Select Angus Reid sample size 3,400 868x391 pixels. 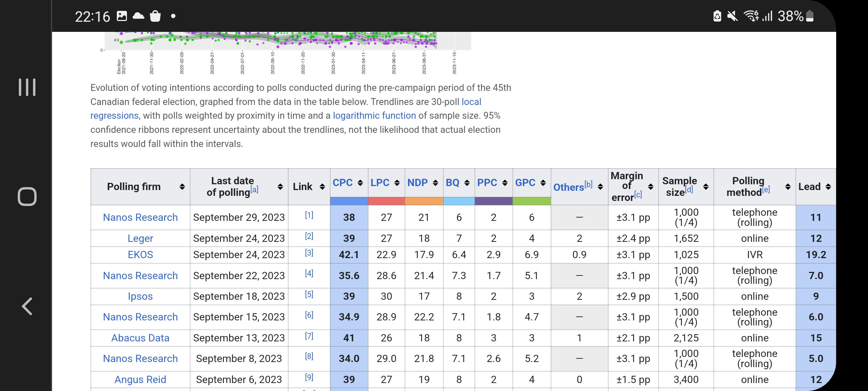click(686, 379)
